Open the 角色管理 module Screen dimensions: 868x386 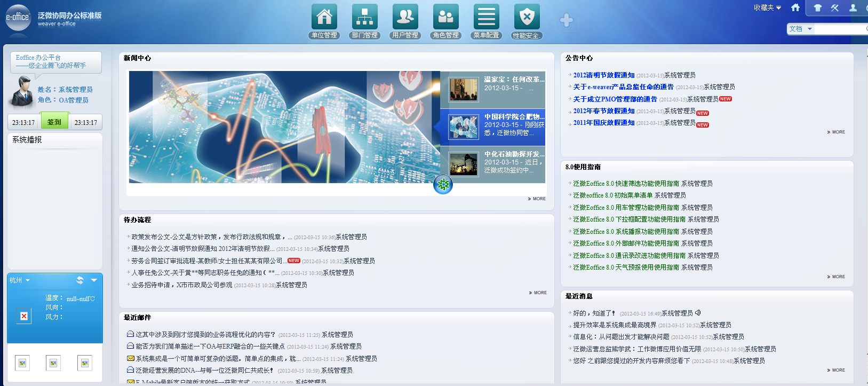(x=446, y=21)
